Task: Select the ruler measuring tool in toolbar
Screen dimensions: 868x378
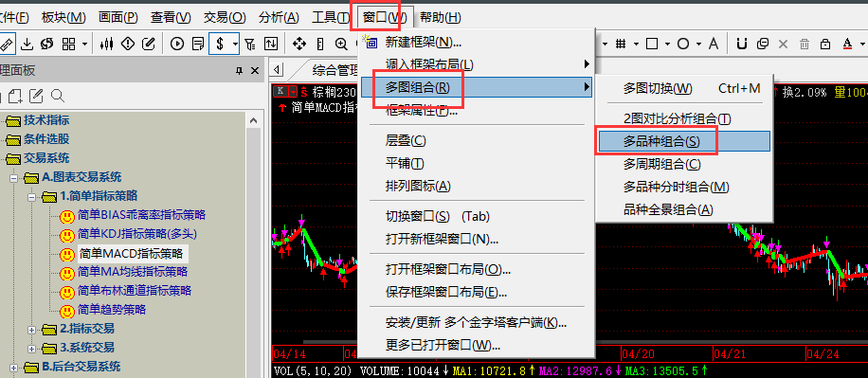Action: point(7,44)
